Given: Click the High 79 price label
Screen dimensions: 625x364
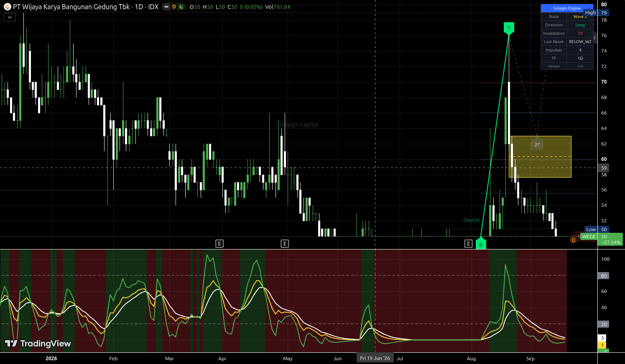Looking at the screenshot, I should click(x=596, y=13).
